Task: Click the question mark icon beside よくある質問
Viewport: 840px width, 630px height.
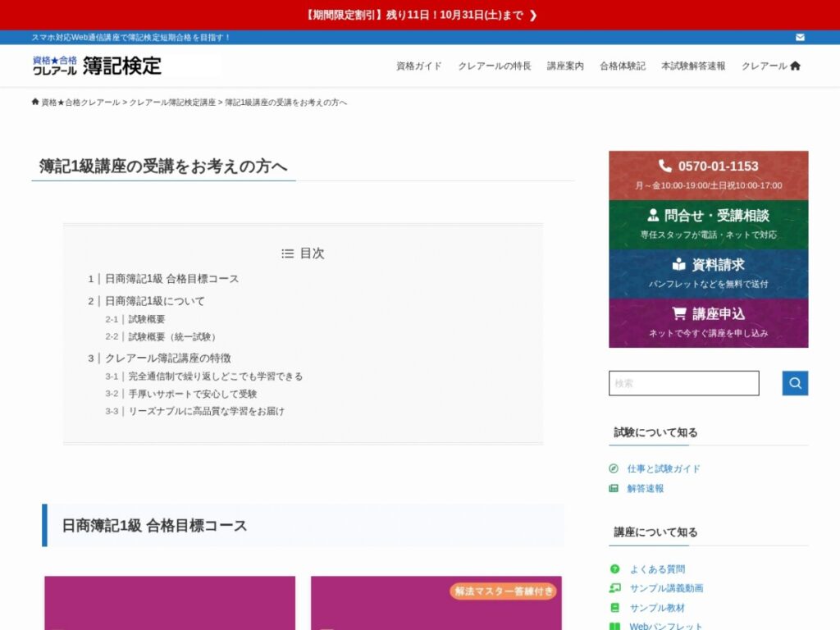Action: tap(614, 569)
